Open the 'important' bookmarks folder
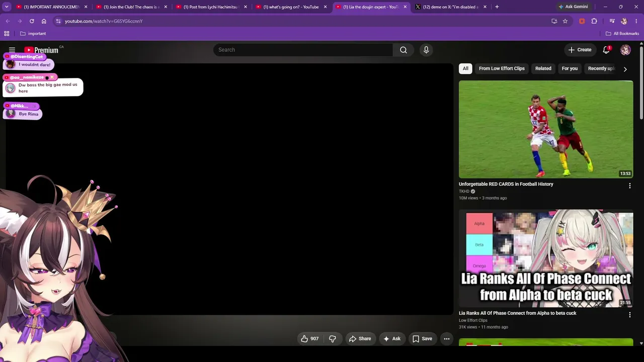This screenshot has width=644, height=362. click(x=33, y=34)
